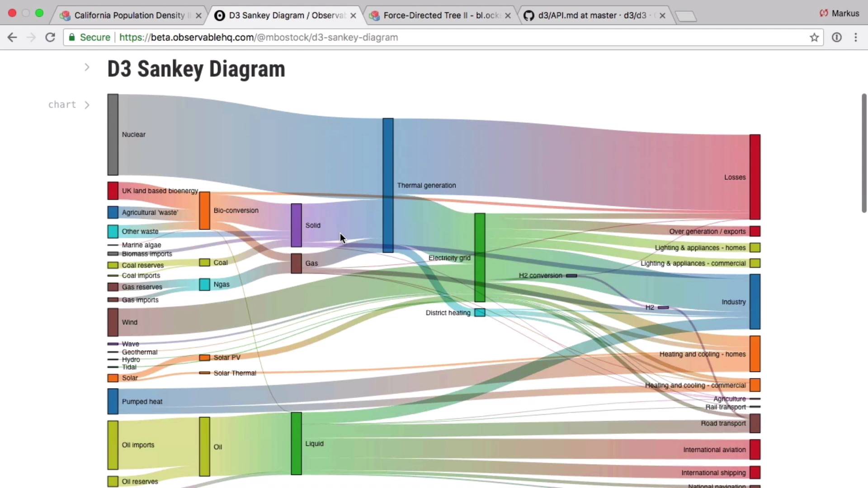This screenshot has height=488, width=868.
Task: Expand the chart cell code
Action: click(87, 105)
